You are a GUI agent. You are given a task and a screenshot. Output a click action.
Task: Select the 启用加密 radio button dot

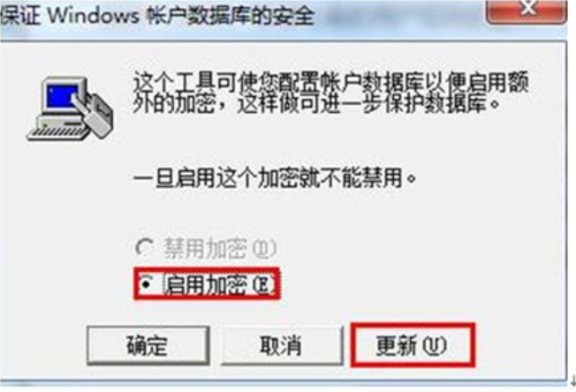click(x=146, y=284)
